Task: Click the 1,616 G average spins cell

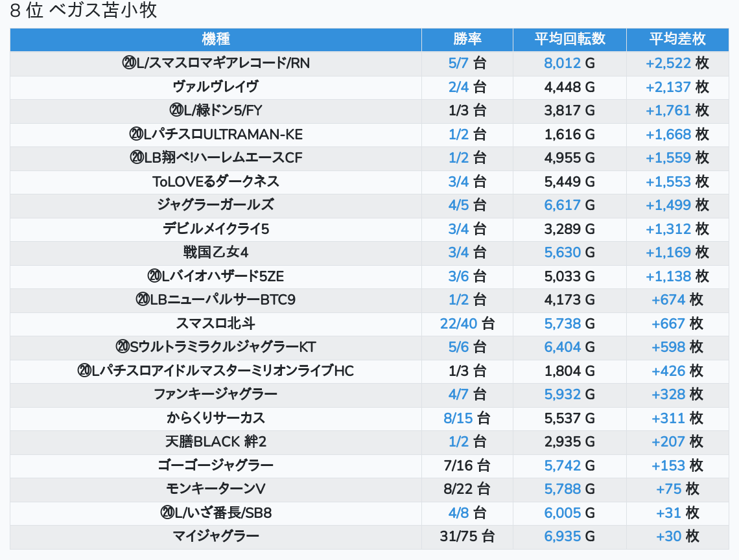Action: 569,134
